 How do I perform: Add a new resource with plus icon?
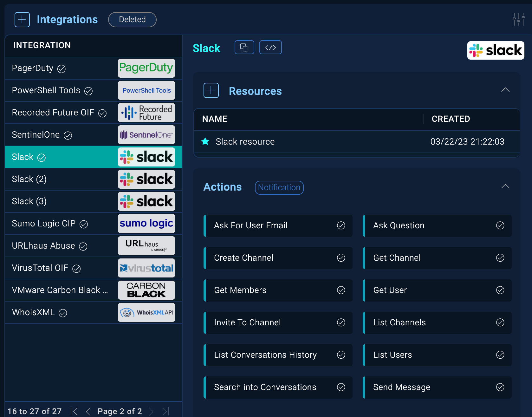[x=211, y=91]
